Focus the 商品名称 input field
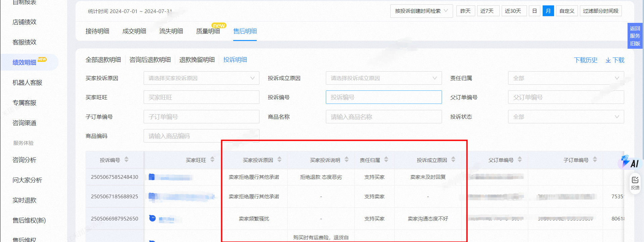 [x=384, y=117]
